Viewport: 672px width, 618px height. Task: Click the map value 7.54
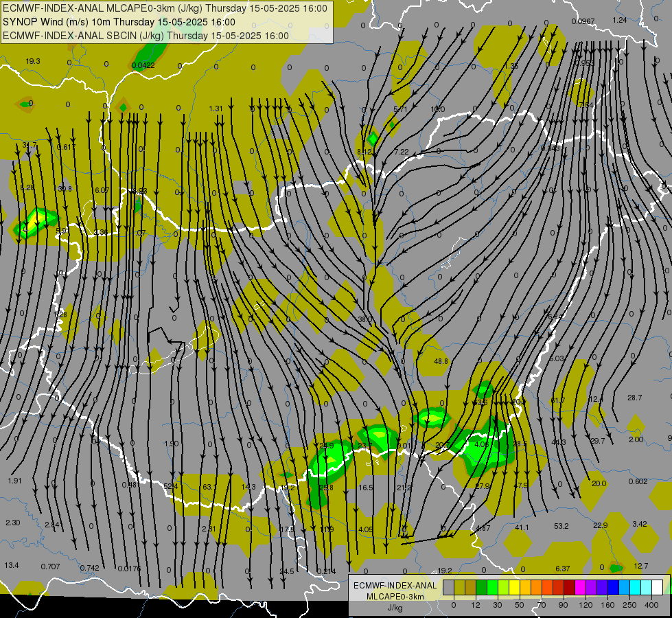tap(586, 105)
